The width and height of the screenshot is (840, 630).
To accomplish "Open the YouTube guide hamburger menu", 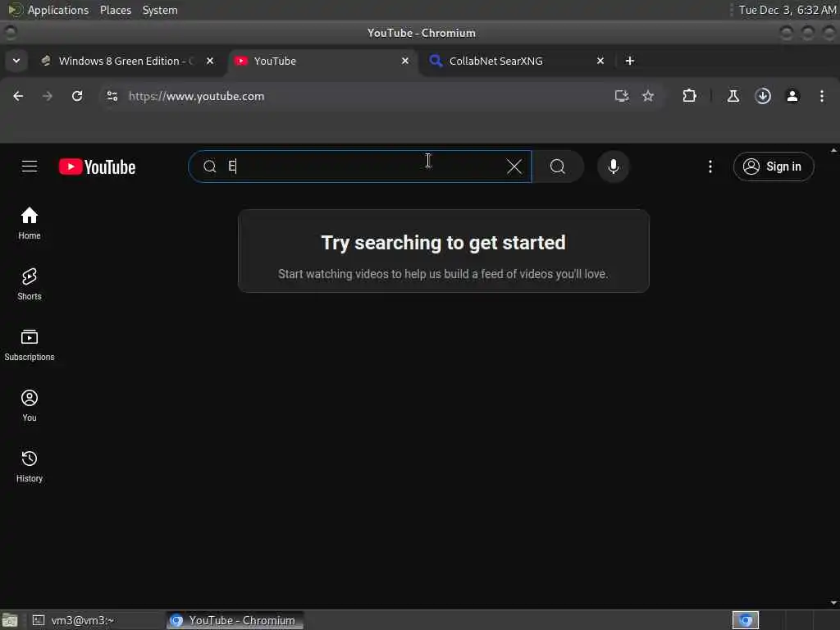I will click(x=30, y=167).
